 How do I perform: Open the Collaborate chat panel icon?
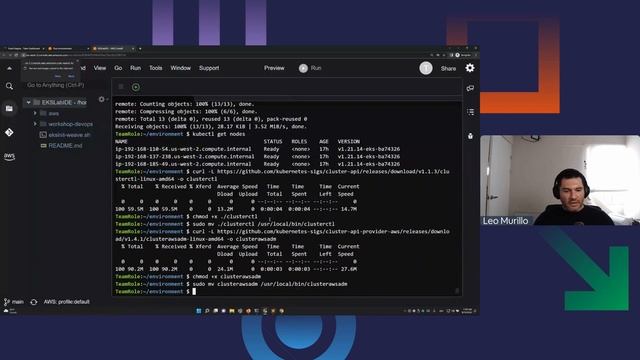[470, 88]
